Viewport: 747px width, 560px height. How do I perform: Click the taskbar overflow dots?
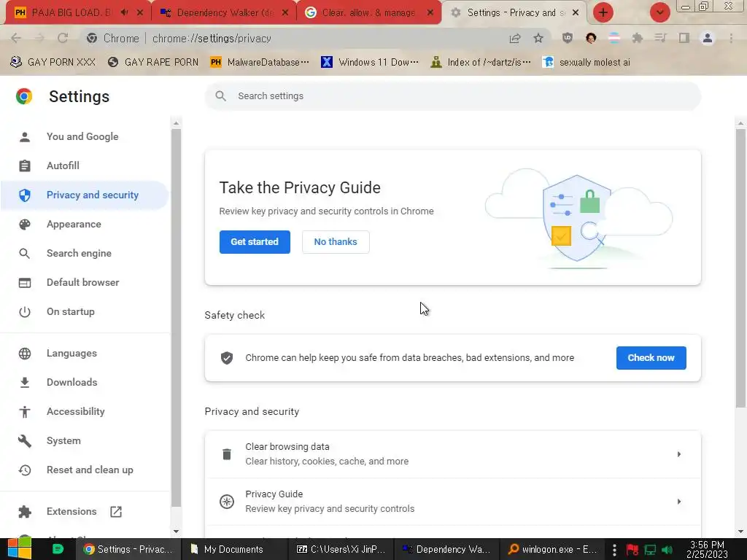pyautogui.click(x=614, y=550)
